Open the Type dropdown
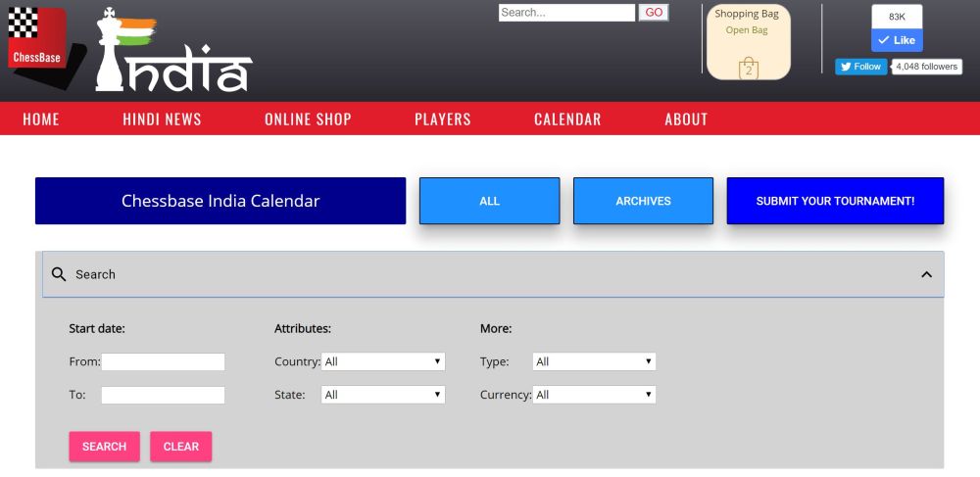 coord(594,361)
